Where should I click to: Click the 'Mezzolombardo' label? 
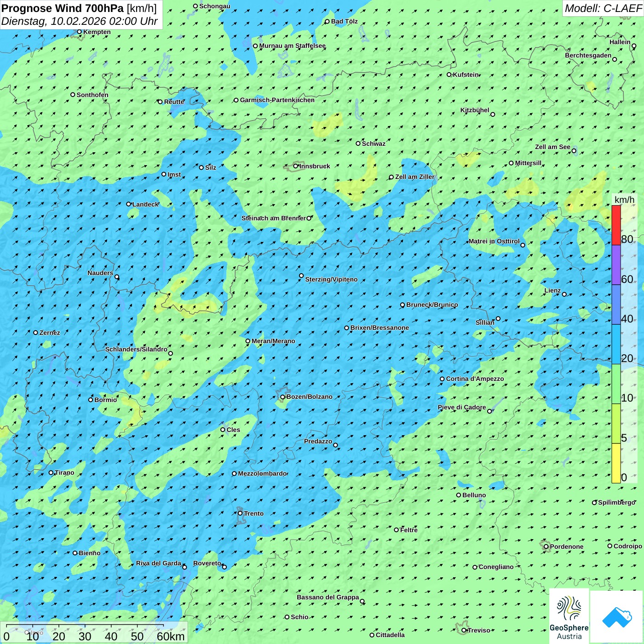262,473
